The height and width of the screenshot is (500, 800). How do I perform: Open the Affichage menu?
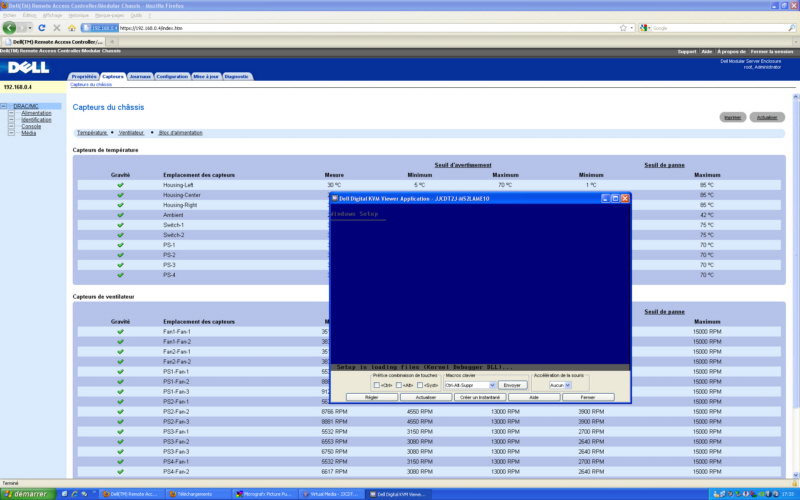[53, 15]
